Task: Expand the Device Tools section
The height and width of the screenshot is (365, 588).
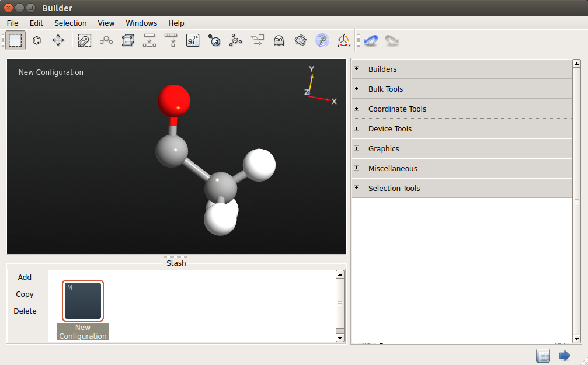Action: click(x=357, y=128)
